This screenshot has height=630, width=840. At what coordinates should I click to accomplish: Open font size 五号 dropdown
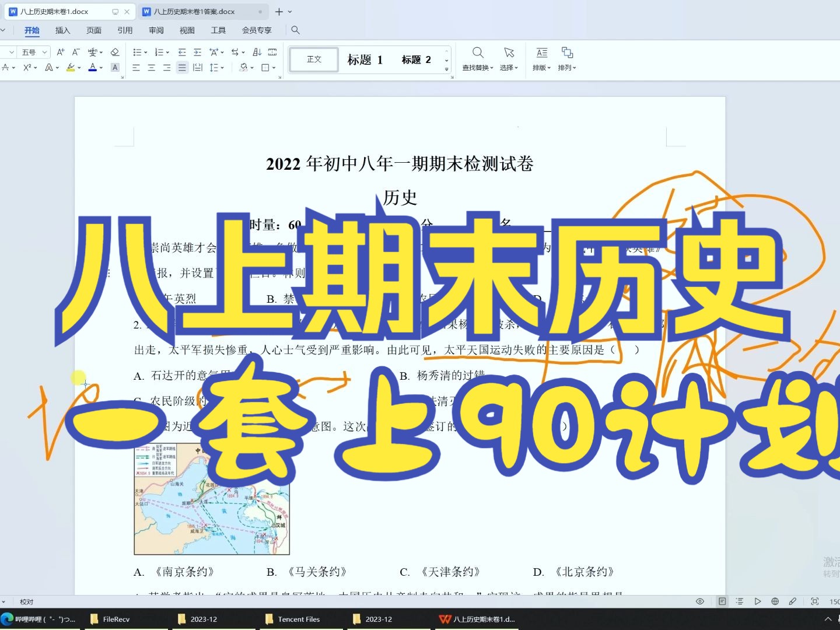tap(44, 52)
